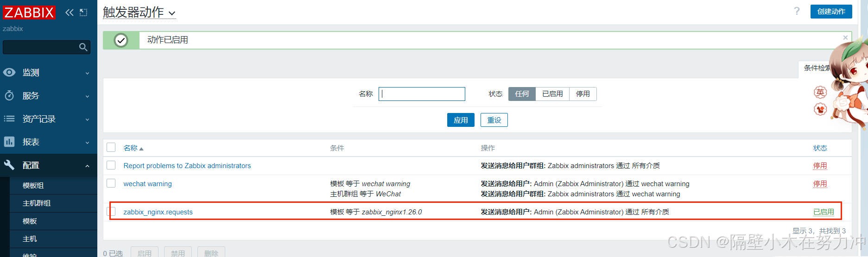Click the stopwatch icon for 服务
This screenshot has width=868, height=257.
pyautogui.click(x=9, y=95)
